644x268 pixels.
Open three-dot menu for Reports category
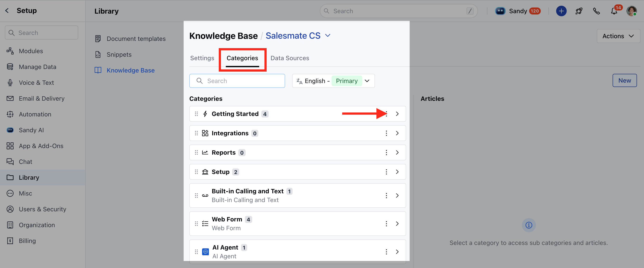coord(386,152)
